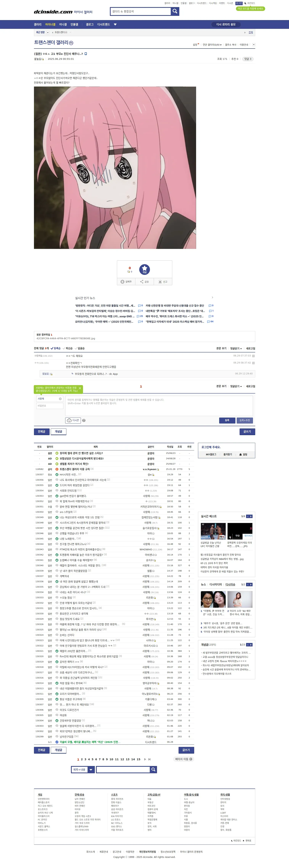Click the 등록 comment submit button
This screenshot has height=868, width=289.
pyautogui.click(x=227, y=420)
